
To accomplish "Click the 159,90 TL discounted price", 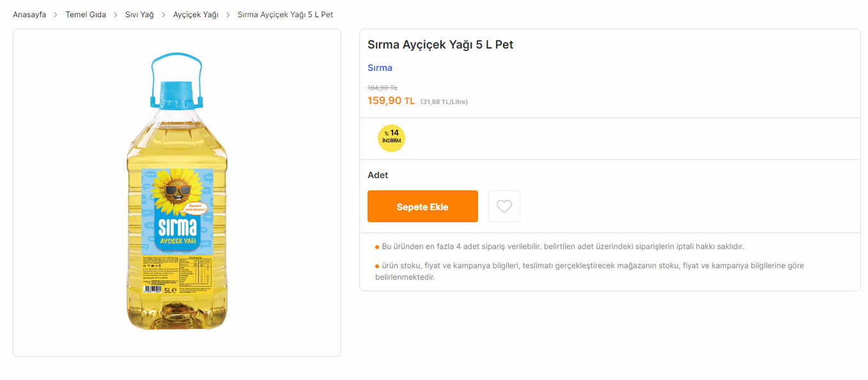I will [x=391, y=101].
